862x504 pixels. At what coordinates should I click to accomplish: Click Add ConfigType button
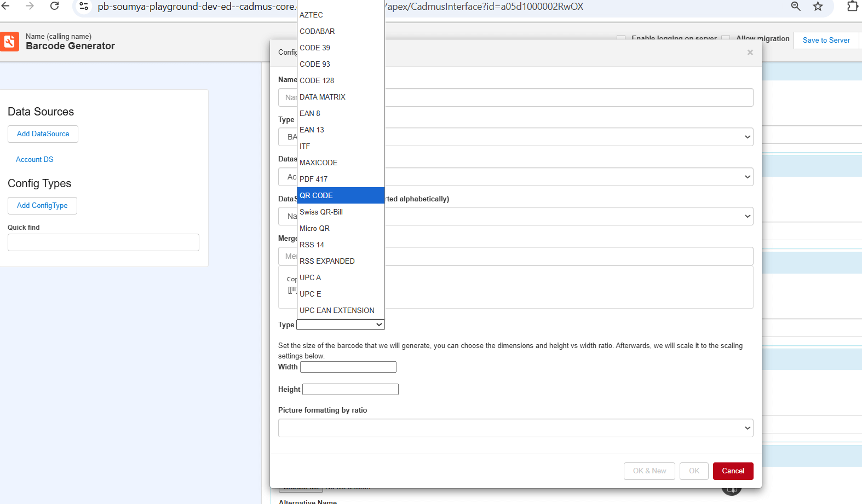[42, 206]
